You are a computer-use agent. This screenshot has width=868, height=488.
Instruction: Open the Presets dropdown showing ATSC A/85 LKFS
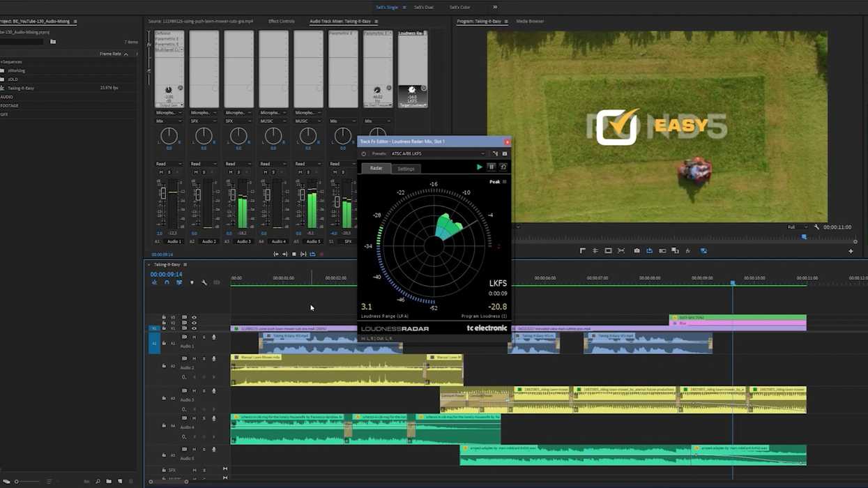[x=438, y=153]
